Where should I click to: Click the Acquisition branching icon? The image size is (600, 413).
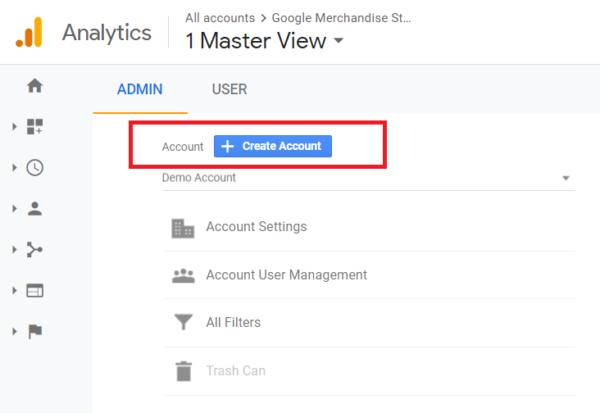[35, 250]
